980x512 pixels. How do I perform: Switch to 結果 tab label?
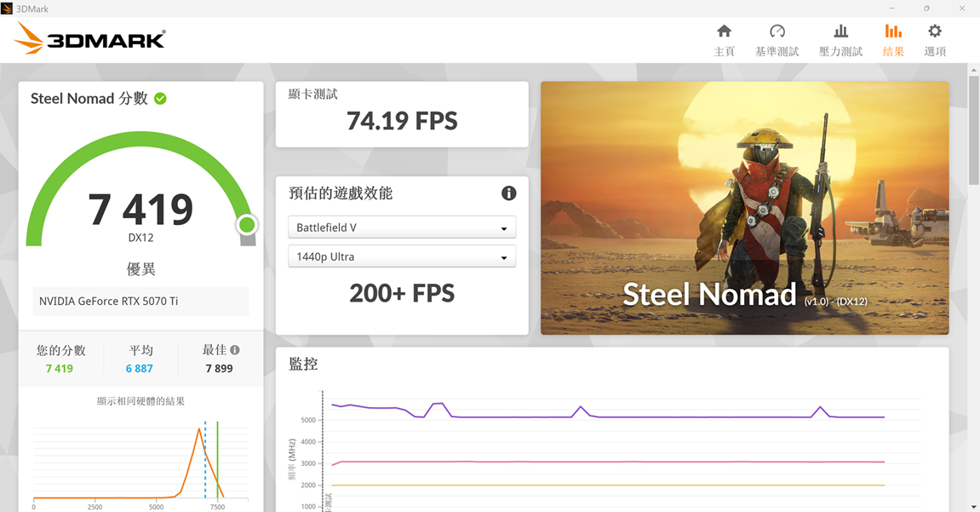(x=893, y=52)
